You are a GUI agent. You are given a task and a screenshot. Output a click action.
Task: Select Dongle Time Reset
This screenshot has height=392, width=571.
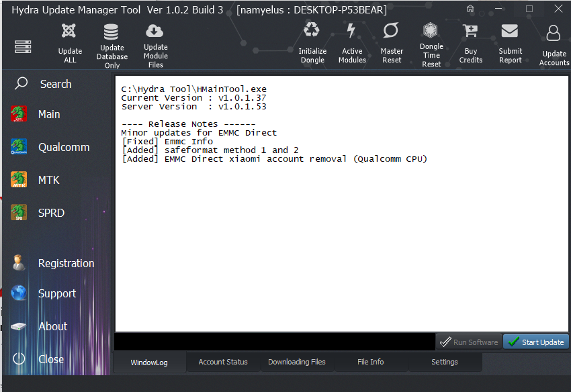point(431,45)
